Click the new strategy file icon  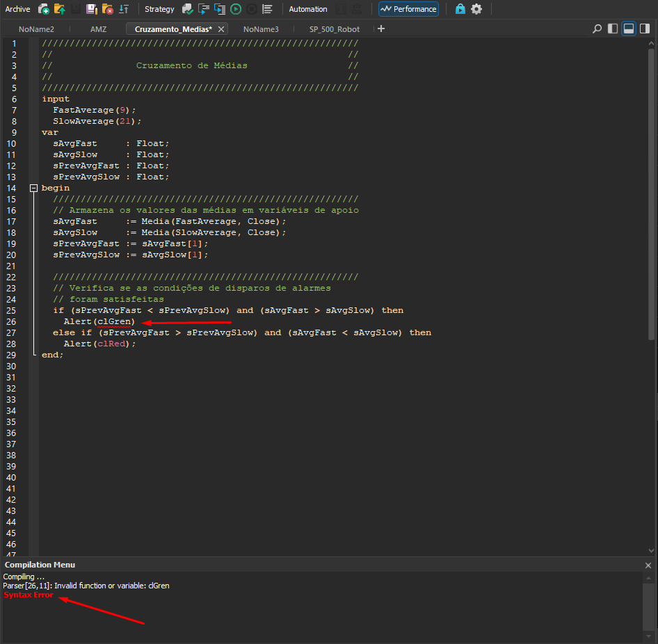[44, 9]
